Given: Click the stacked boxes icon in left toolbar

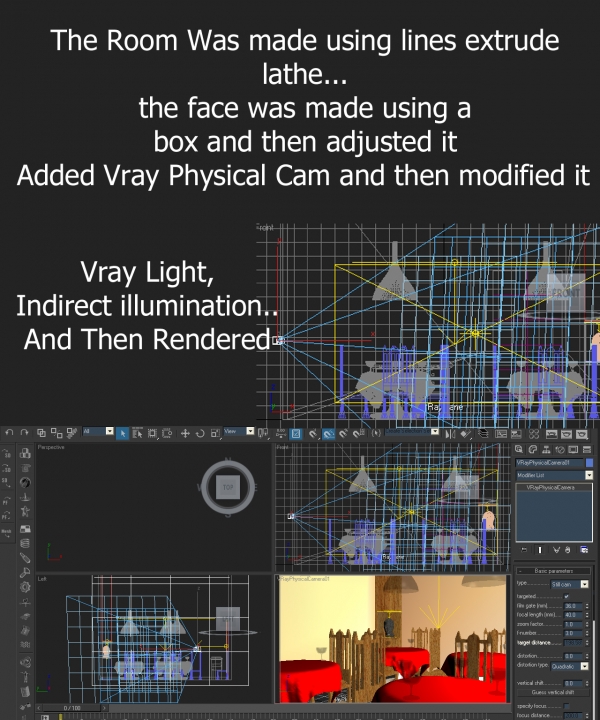Looking at the screenshot, I should tap(25, 453).
